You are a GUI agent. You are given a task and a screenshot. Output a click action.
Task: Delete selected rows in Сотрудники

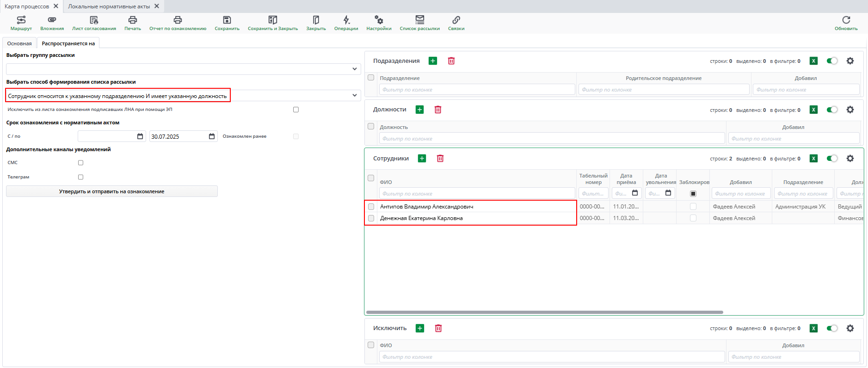(440, 159)
